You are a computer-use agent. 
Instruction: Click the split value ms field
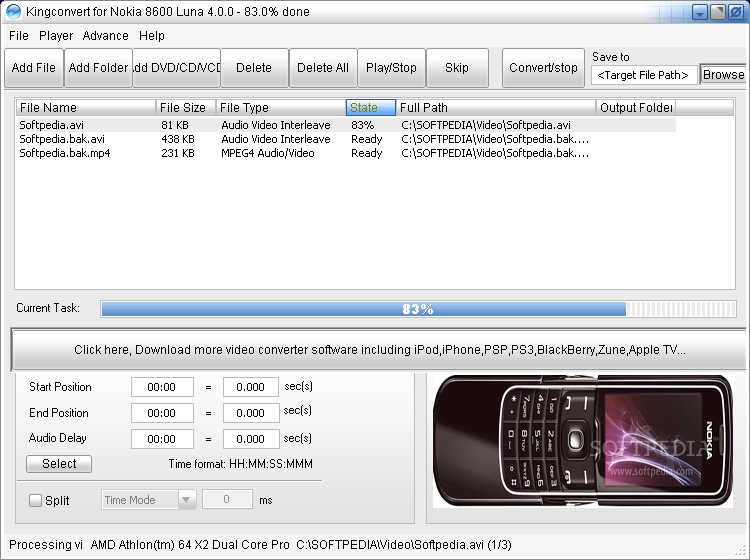point(227,499)
